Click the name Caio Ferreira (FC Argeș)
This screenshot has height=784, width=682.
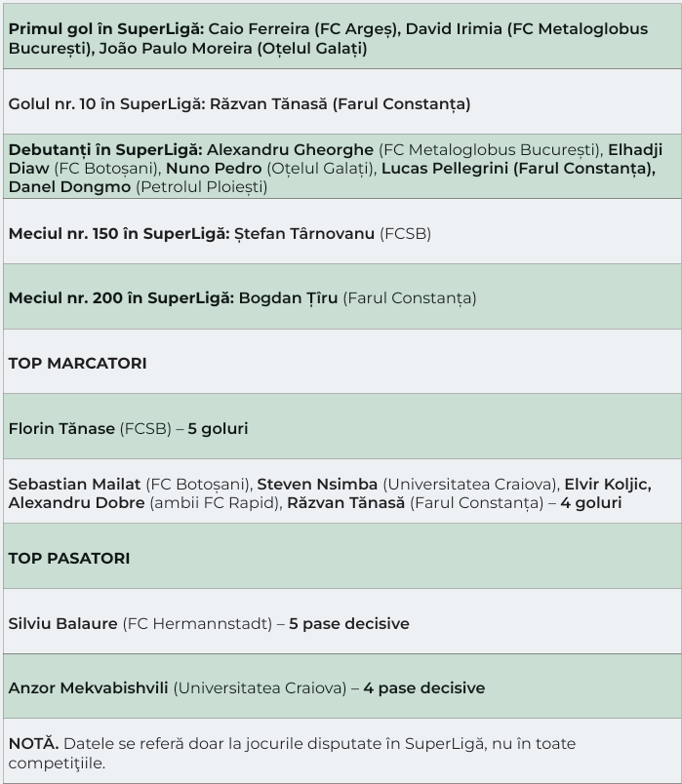tap(302, 29)
